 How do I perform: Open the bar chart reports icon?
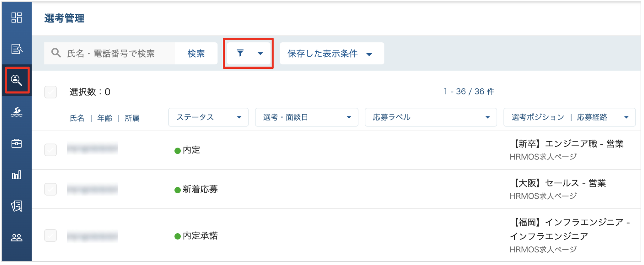(17, 175)
